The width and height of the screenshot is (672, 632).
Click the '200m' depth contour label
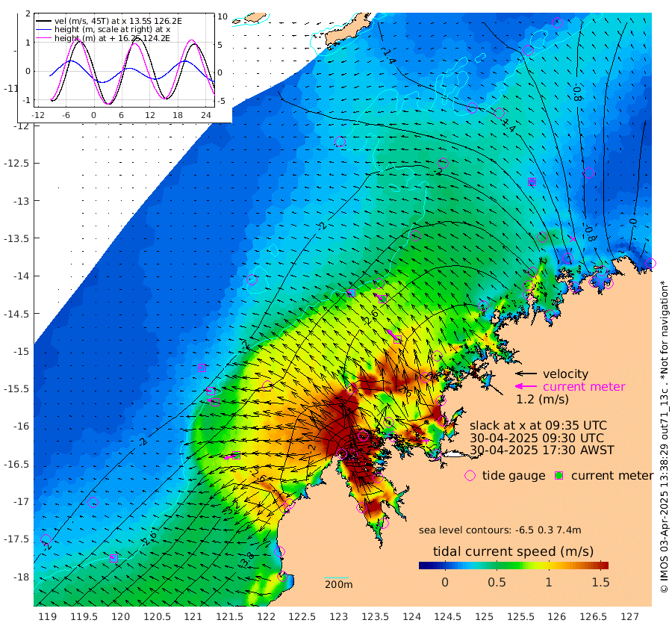point(338,584)
